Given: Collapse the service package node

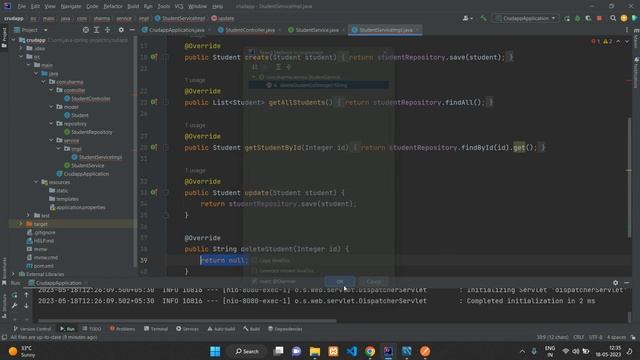Looking at the screenshot, I should pyautogui.click(x=51, y=140).
